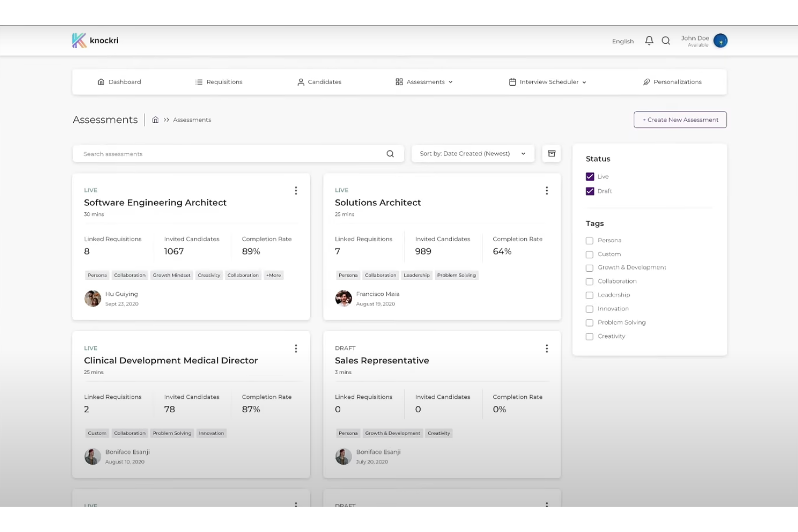Open Sales Representative assessment title
This screenshot has width=798, height=532.
click(x=382, y=361)
